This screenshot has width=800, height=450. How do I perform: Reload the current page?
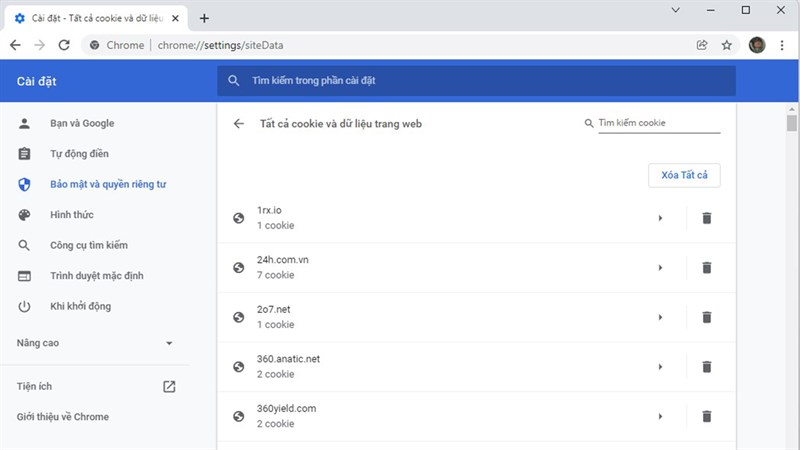point(64,45)
